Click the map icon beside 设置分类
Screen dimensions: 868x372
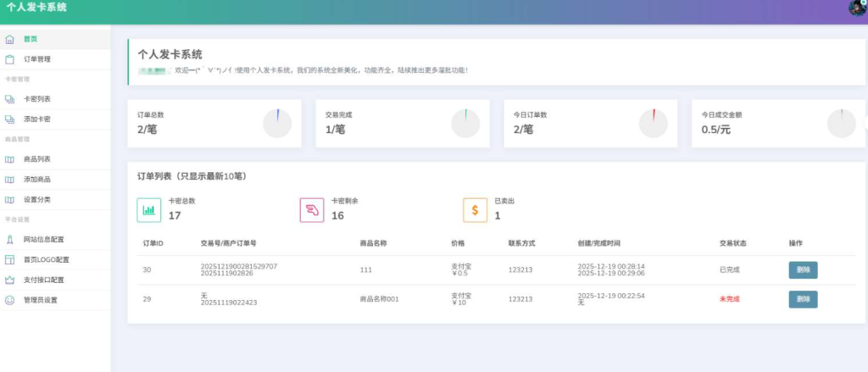(x=9, y=200)
